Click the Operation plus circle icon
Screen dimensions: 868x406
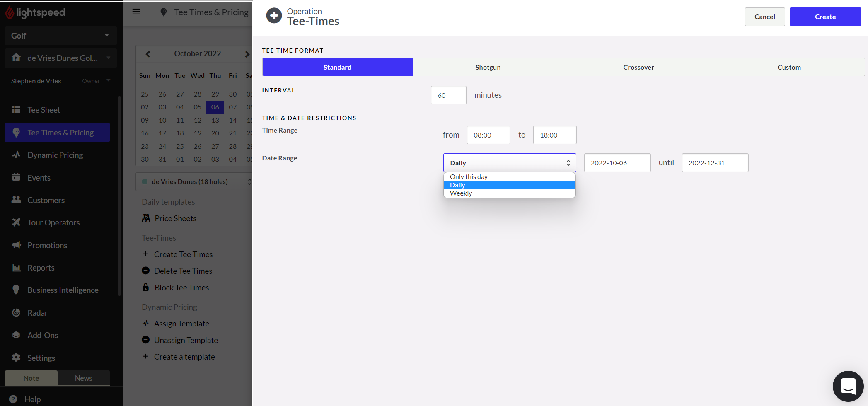pos(274,16)
